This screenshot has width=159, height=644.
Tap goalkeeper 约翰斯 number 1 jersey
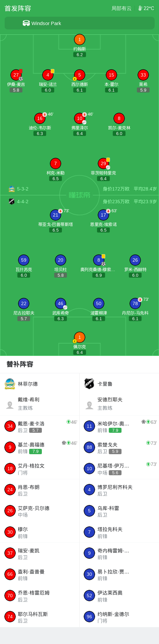coord(80,39)
